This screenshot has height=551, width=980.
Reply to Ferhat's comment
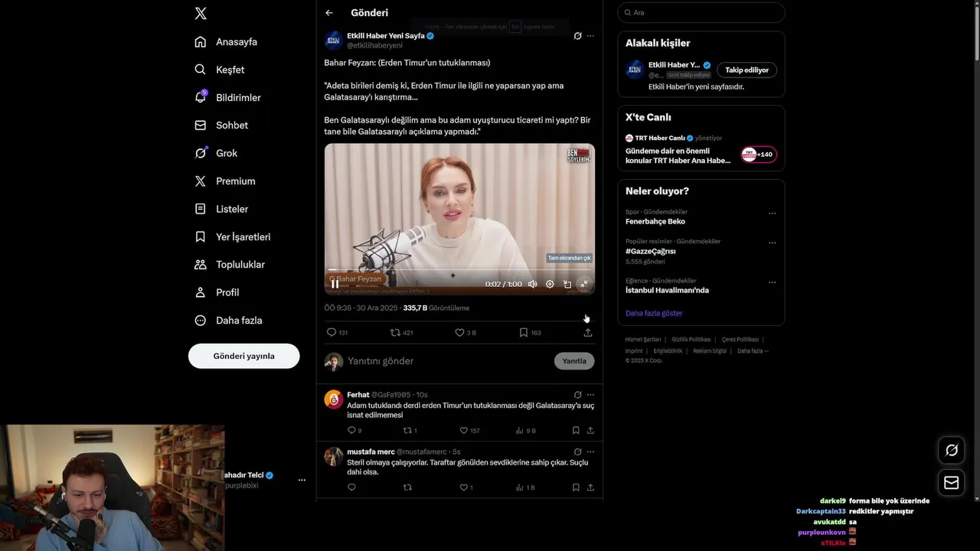[354, 431]
